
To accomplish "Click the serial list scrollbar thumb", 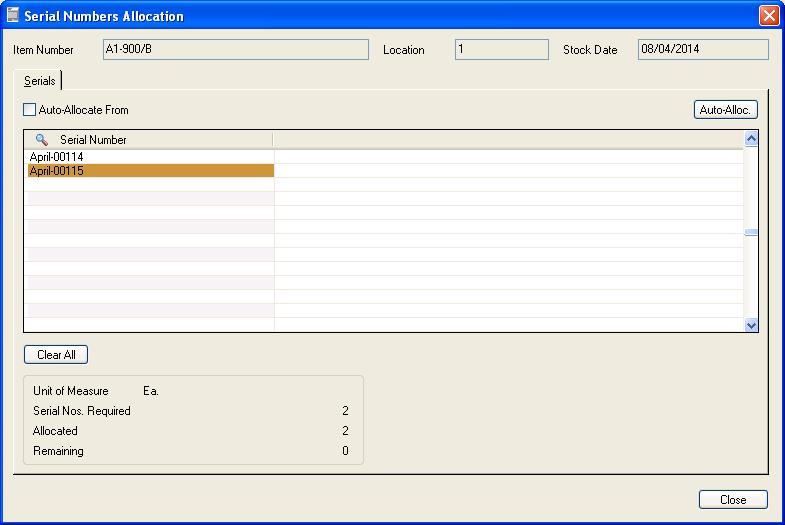I will [751, 232].
